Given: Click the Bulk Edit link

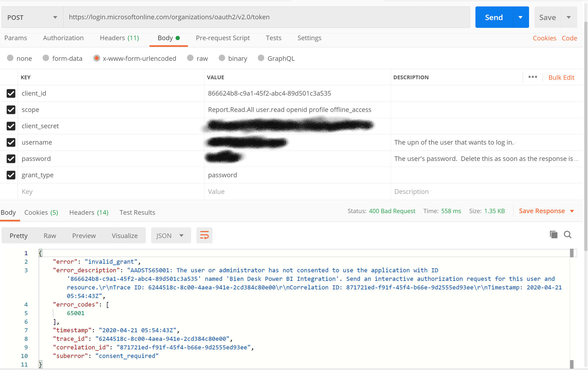Looking at the screenshot, I should coord(561,77).
